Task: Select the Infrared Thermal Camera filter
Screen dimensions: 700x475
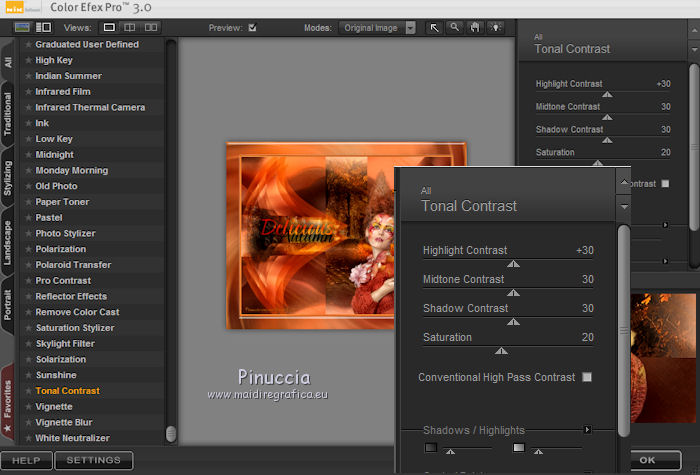Action: [x=90, y=108]
